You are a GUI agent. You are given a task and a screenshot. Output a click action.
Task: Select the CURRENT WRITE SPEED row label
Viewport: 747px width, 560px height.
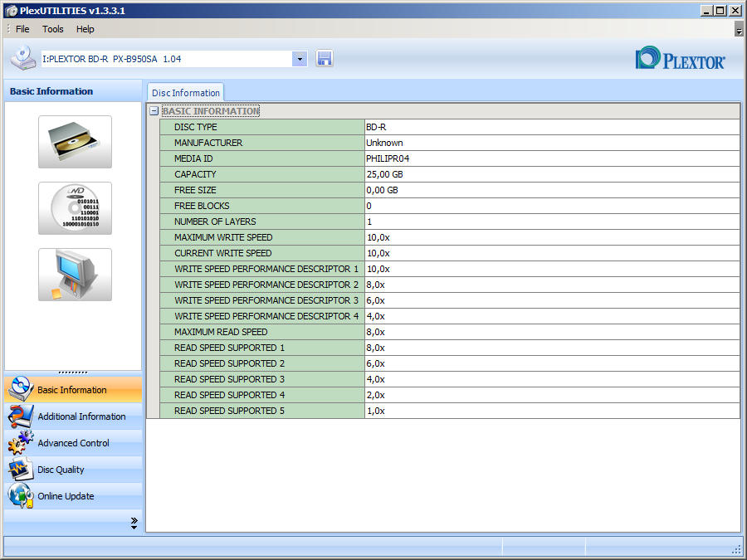pos(223,253)
